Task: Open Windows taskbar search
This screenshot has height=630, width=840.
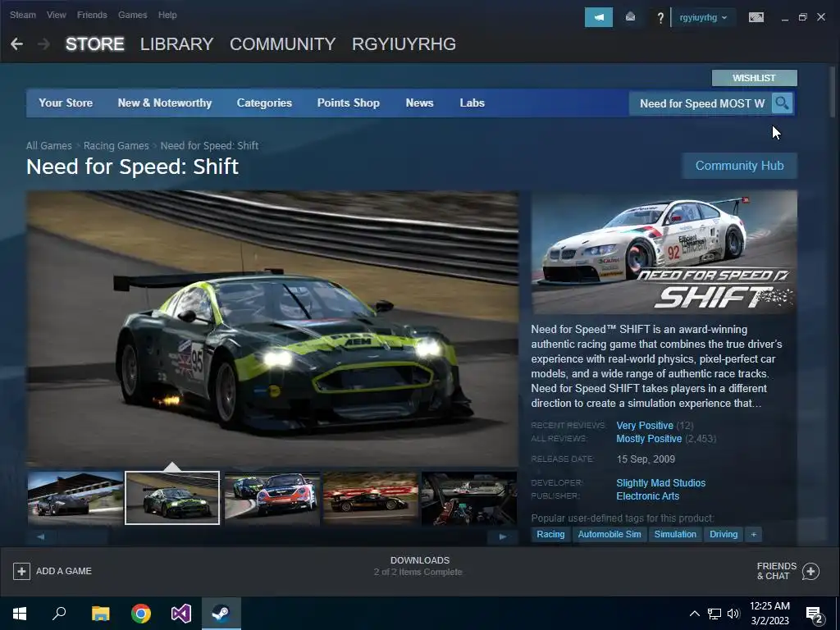Action: (59, 614)
